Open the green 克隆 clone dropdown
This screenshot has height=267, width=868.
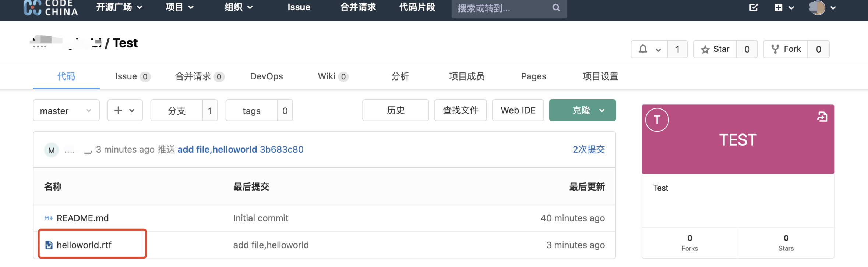coord(582,110)
